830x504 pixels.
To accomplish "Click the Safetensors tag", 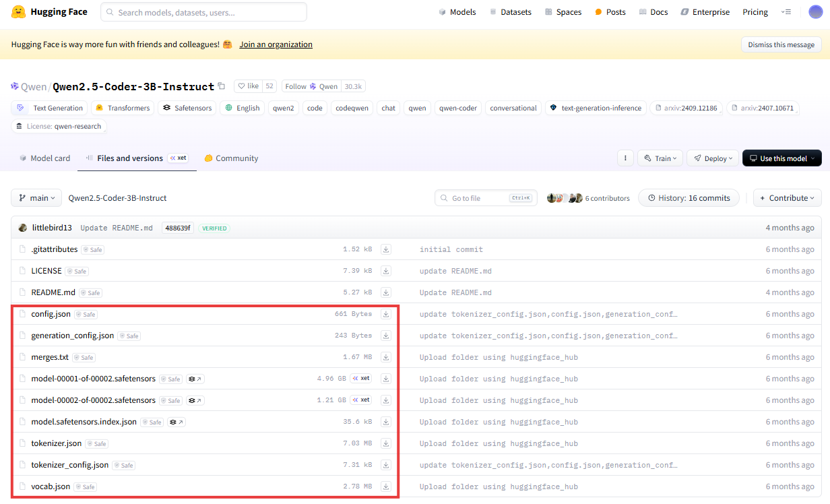I will [187, 108].
